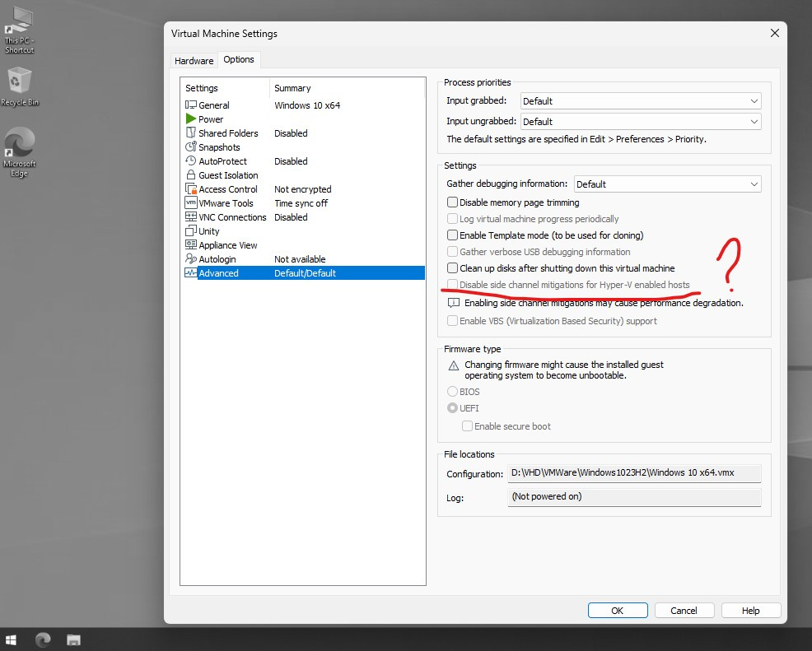The height and width of the screenshot is (651, 812).
Task: Open This PC shortcut on desktop
Action: coord(19,30)
